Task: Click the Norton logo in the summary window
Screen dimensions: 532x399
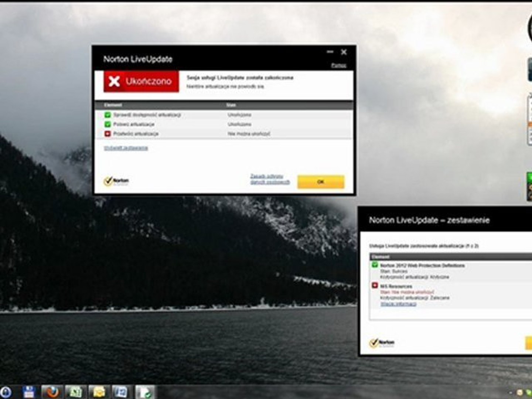Action: click(382, 343)
